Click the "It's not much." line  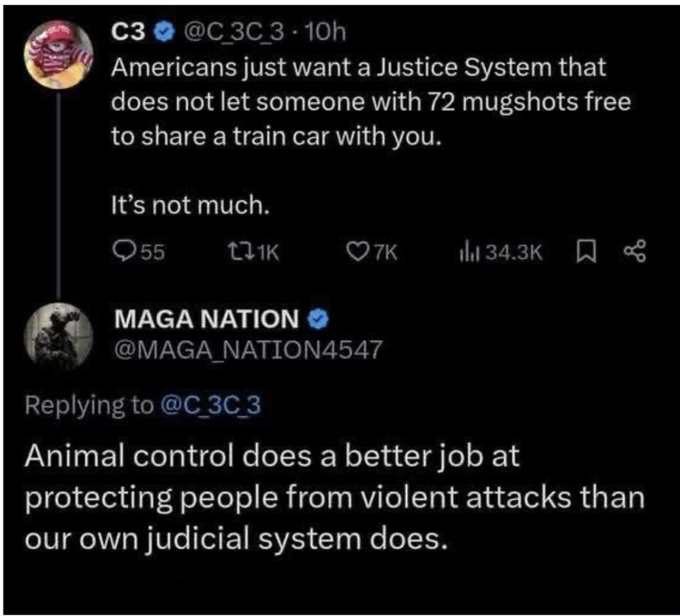pos(190,207)
